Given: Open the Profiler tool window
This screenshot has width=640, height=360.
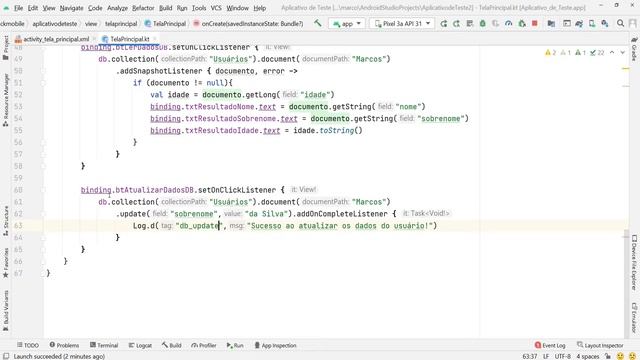Looking at the screenshot, I should (x=204, y=345).
